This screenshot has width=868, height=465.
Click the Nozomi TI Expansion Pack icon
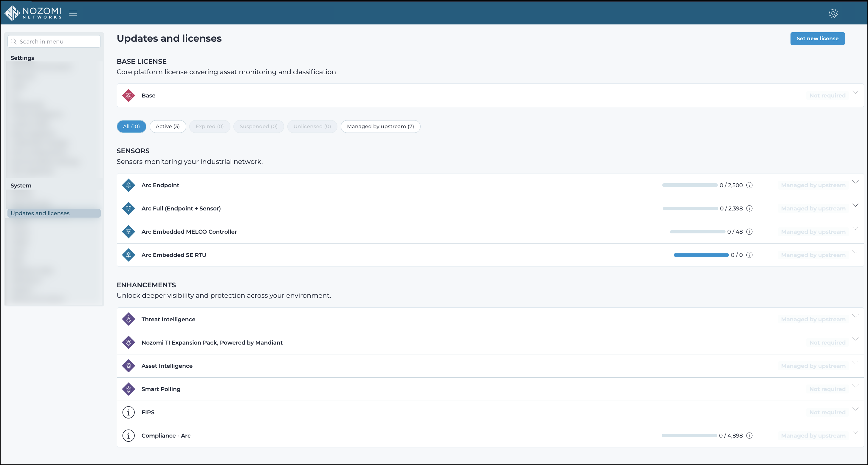tap(128, 342)
